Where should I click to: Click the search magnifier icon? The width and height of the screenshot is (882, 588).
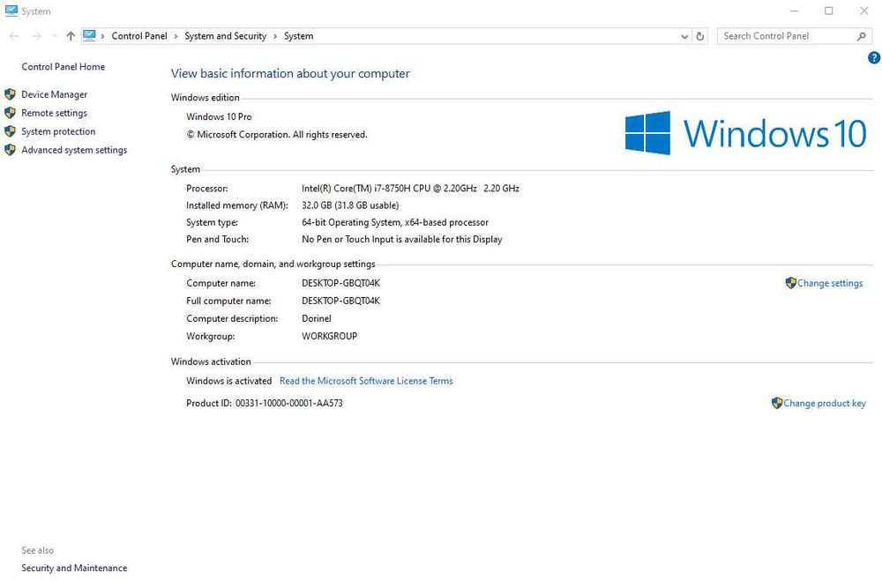click(x=861, y=36)
